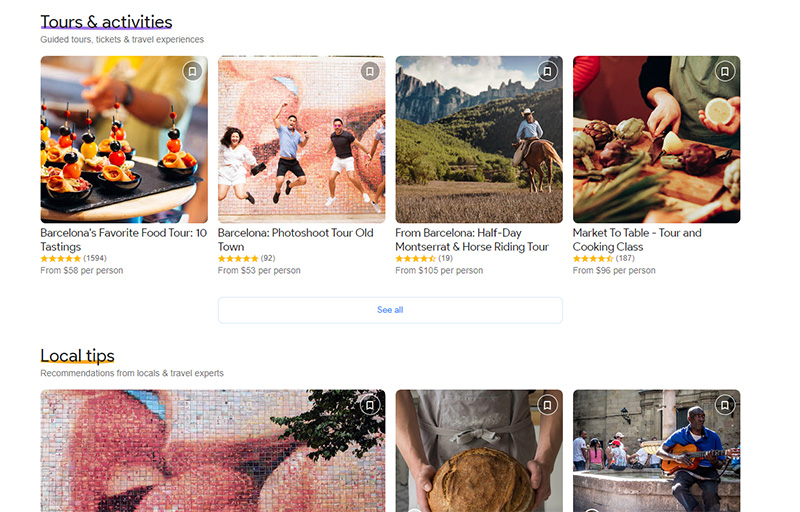Open Half-Day Montserrat & Horse Riding link

click(472, 240)
